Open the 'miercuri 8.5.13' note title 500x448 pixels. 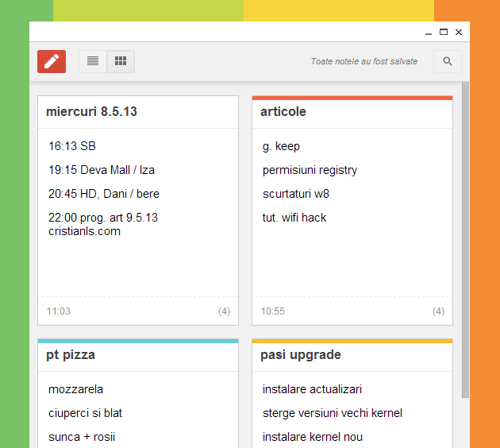[x=91, y=112]
